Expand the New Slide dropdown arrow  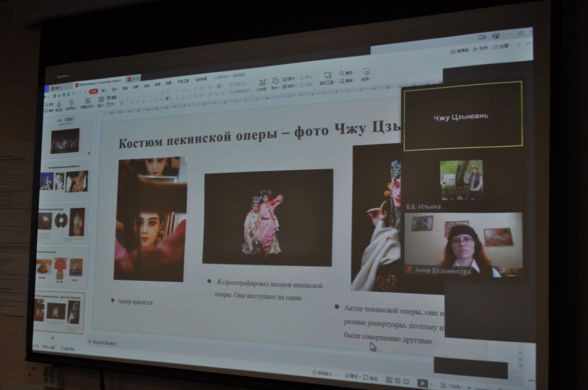[x=94, y=107]
